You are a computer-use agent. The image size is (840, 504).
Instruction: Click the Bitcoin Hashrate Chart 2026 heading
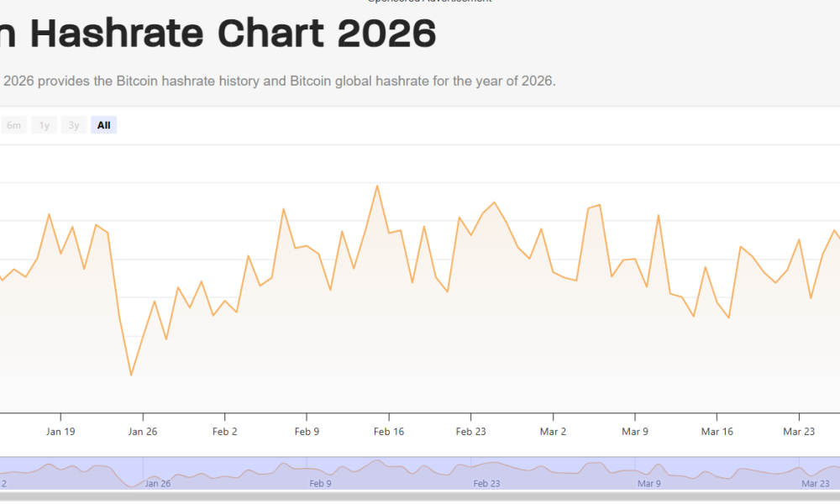(x=218, y=34)
